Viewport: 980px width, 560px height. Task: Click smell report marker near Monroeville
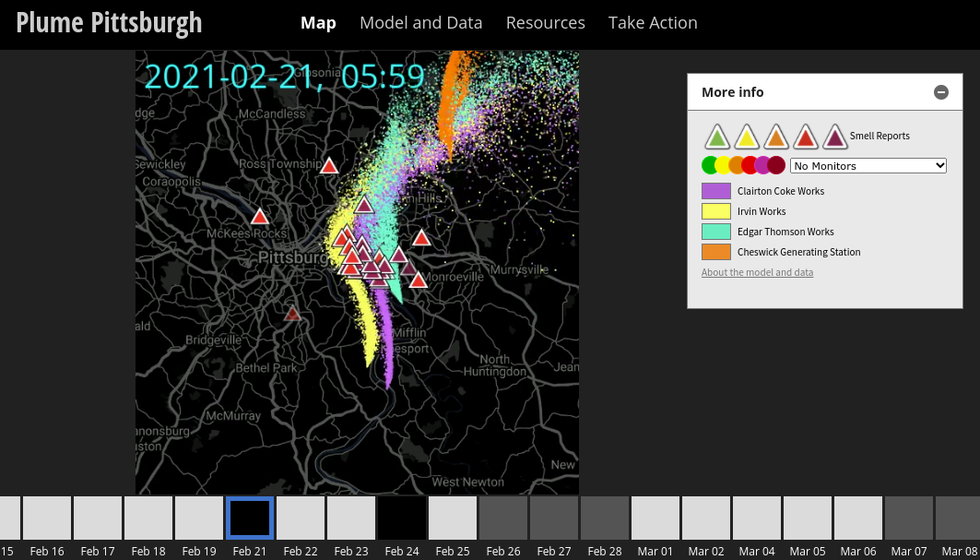(x=419, y=280)
